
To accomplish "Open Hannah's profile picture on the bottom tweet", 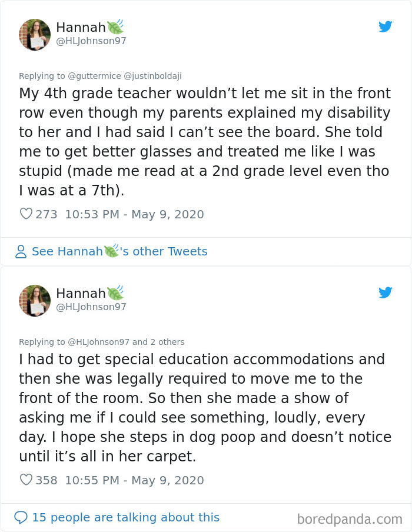I will (34, 300).
